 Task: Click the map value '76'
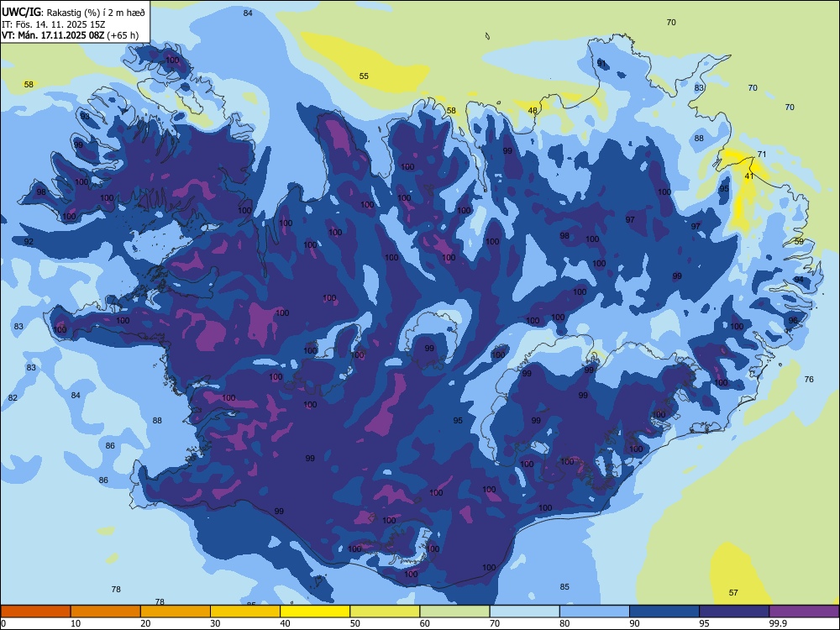(x=809, y=380)
